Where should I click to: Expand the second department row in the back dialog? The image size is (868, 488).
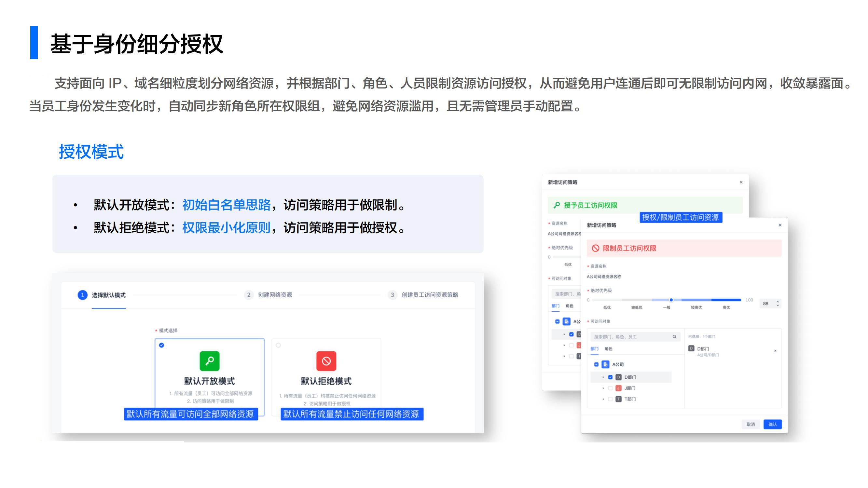coord(564,345)
